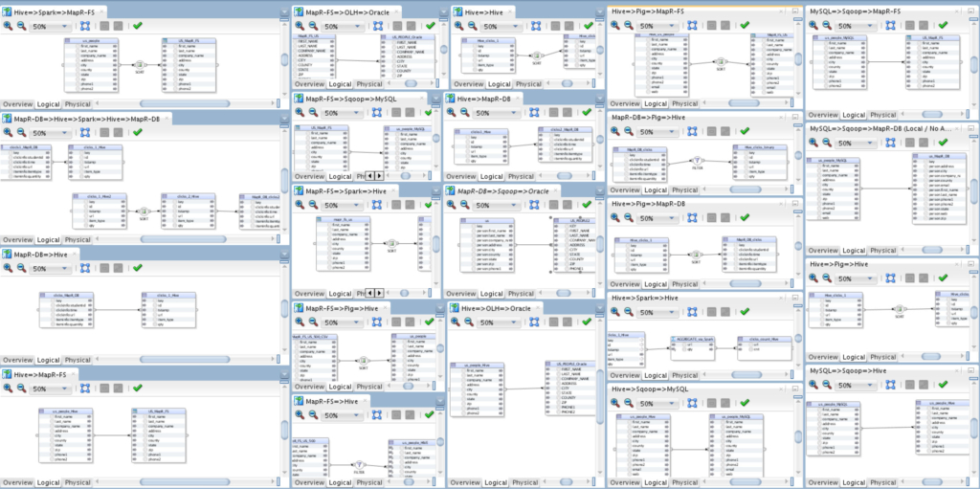980x489 pixels.
Task: Validate Hive=>Pig=>MapR-FS mapping checkmark
Action: (x=745, y=25)
